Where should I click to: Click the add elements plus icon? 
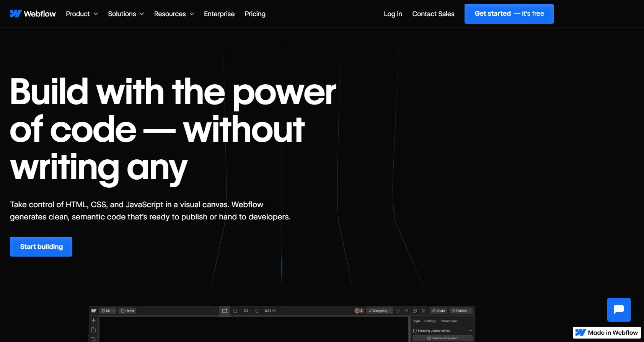click(x=93, y=320)
